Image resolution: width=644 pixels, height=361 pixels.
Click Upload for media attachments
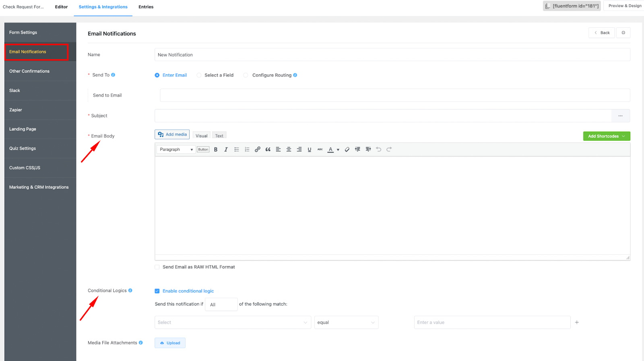pos(170,343)
